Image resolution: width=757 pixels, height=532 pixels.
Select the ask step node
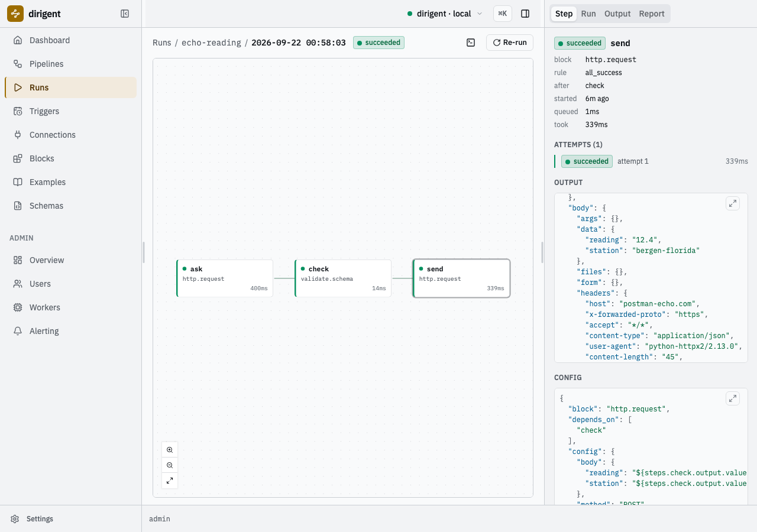tap(225, 278)
